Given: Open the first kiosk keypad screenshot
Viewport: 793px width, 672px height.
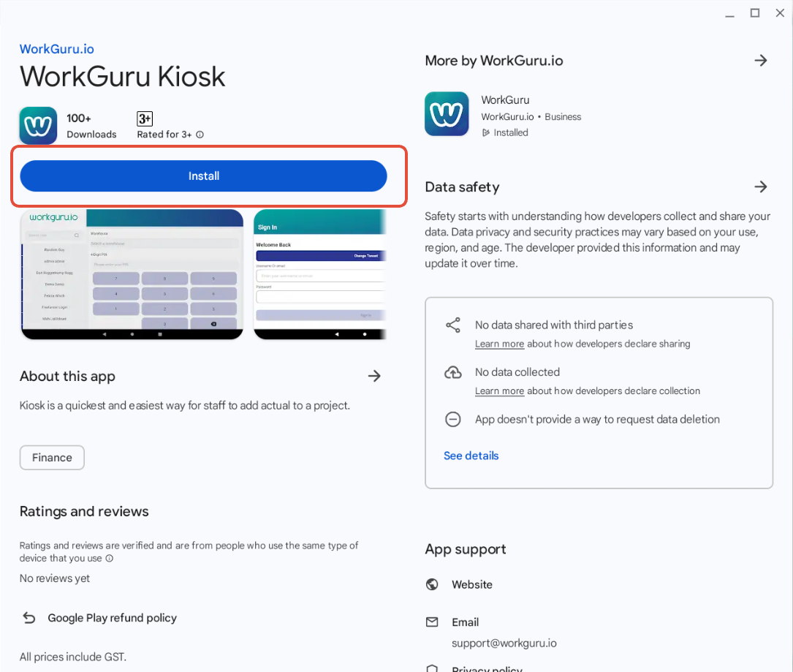Looking at the screenshot, I should (132, 273).
